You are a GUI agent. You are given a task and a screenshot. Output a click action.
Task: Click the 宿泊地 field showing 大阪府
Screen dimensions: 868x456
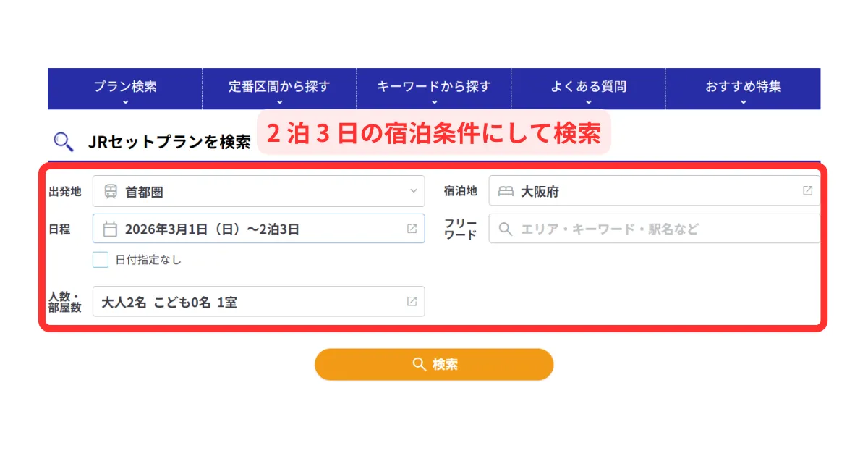(651, 192)
